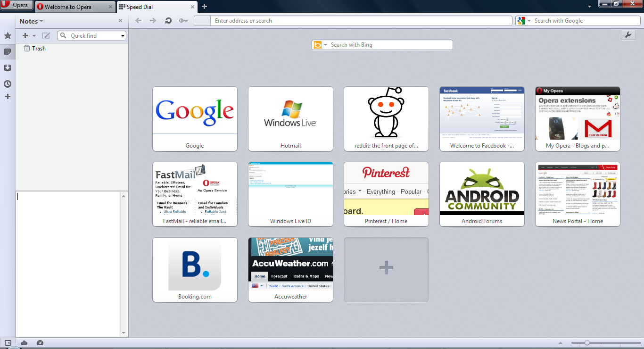Open the History clock panel in the sidebar
This screenshot has height=349, width=644.
click(8, 84)
